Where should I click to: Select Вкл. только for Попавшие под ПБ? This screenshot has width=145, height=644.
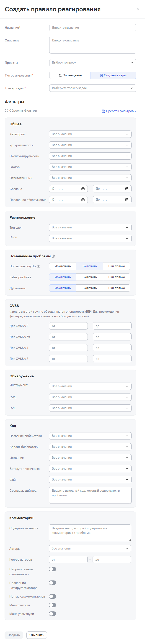(x=117, y=266)
